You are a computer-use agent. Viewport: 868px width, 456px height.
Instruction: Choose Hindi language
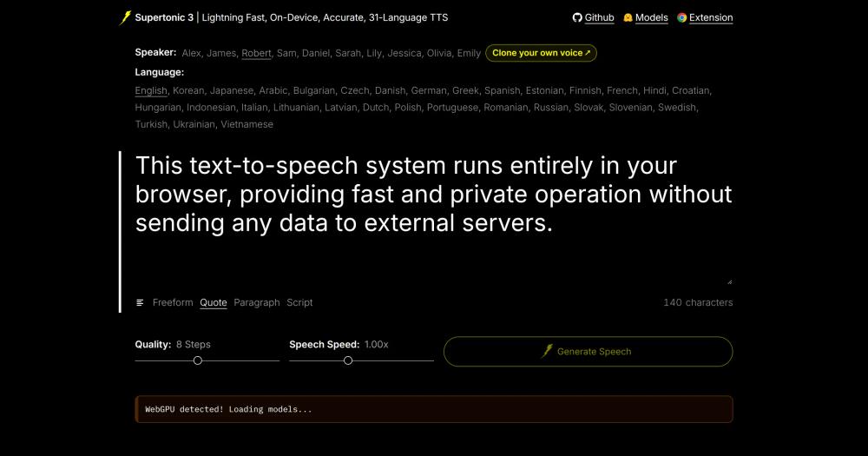[654, 90]
